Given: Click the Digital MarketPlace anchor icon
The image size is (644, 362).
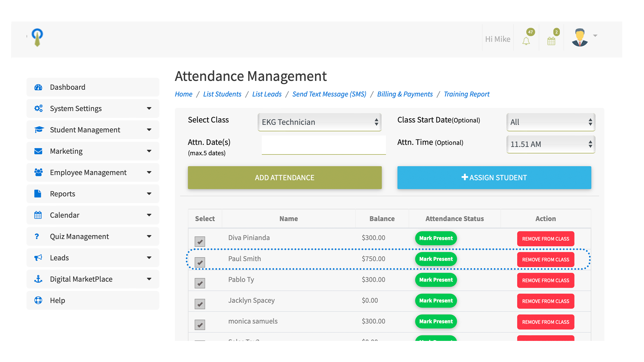Looking at the screenshot, I should point(38,279).
